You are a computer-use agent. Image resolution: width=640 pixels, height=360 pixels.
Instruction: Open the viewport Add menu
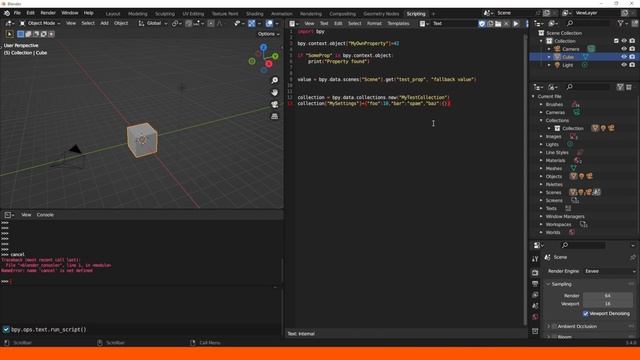click(104, 23)
